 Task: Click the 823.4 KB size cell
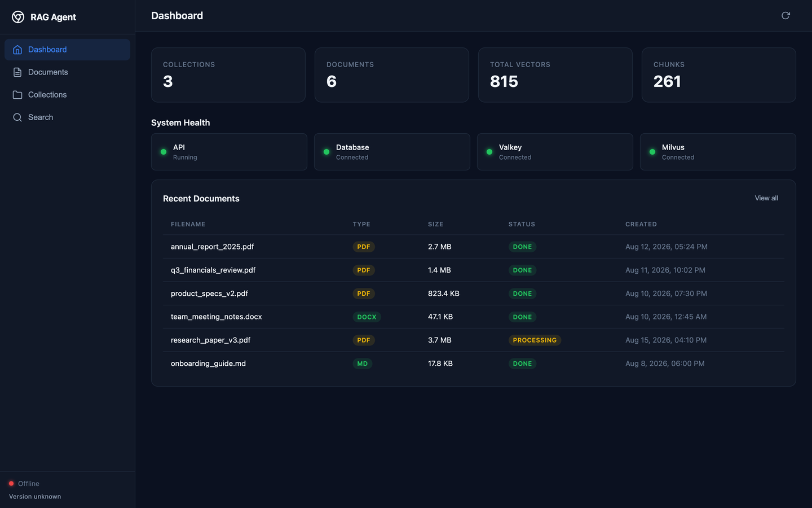point(444,294)
